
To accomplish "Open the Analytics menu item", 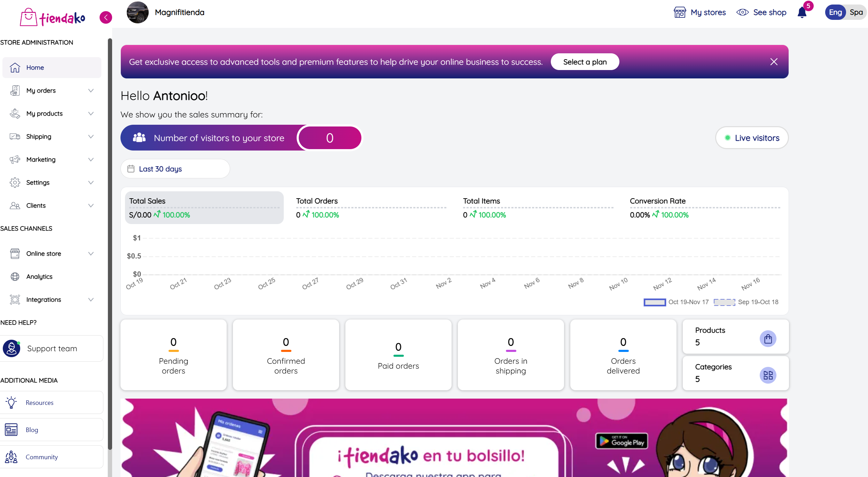I will tap(52, 277).
